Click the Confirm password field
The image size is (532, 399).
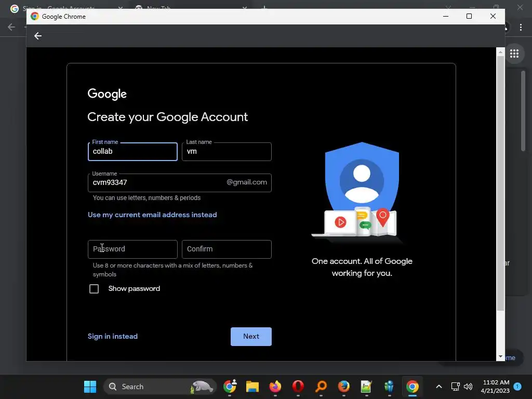(227, 249)
